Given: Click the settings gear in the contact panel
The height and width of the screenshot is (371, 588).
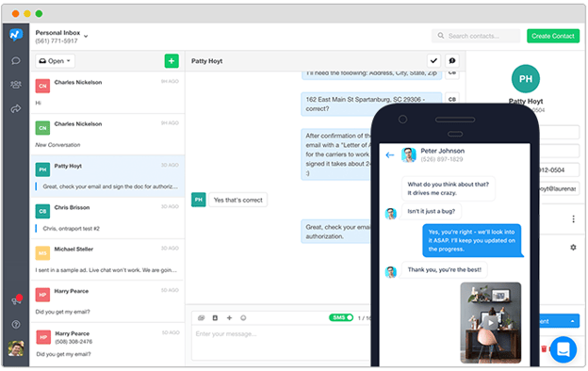Looking at the screenshot, I should pyautogui.click(x=573, y=248).
